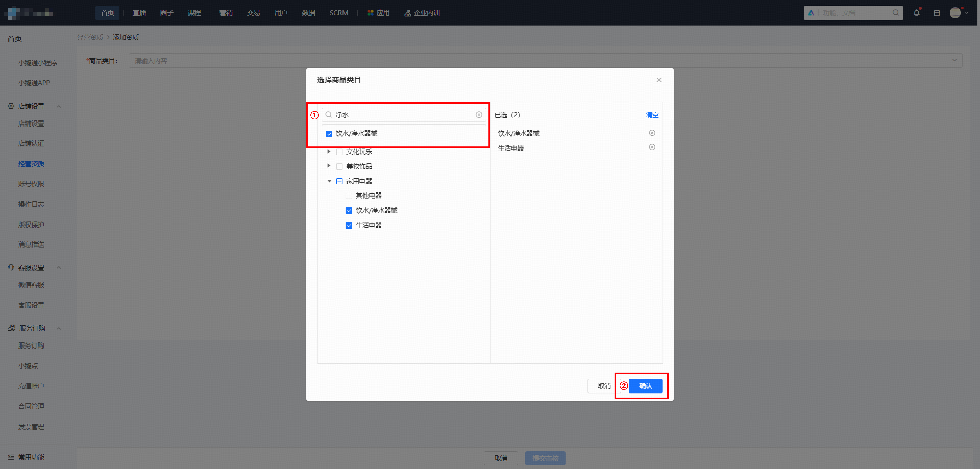The height and width of the screenshot is (469, 980).
Task: Open 小鹅通小程序 in sidebar
Action: (38, 63)
